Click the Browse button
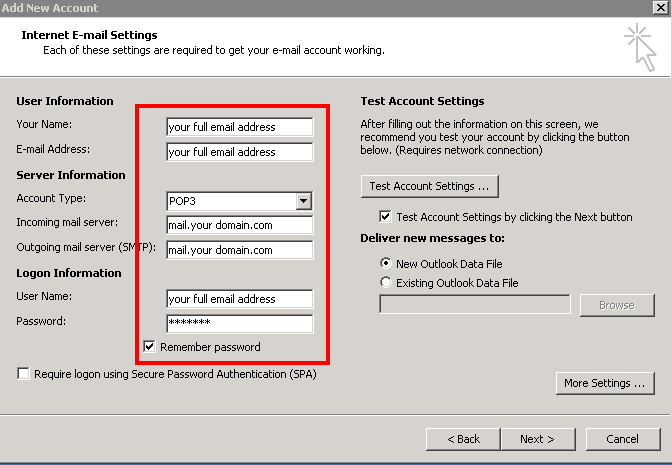The height and width of the screenshot is (465, 672). (x=617, y=305)
